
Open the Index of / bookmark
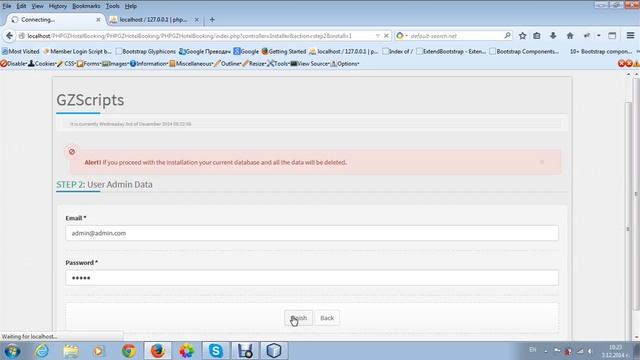(x=398, y=51)
